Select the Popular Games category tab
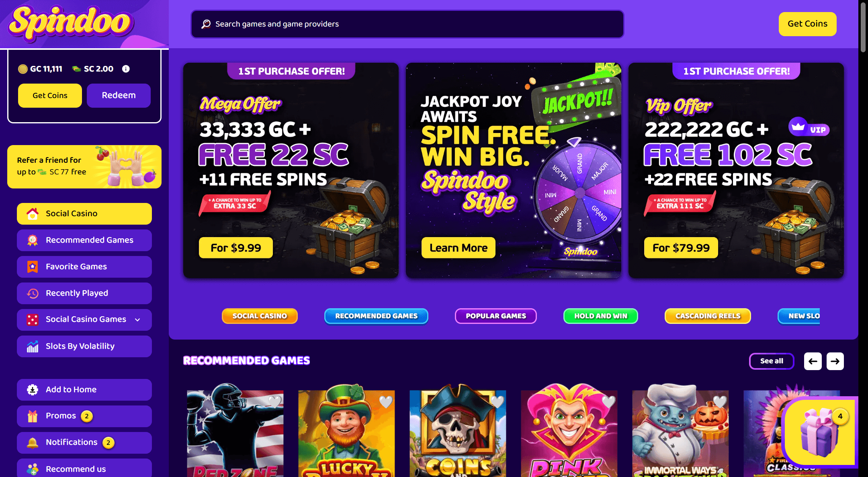 tap(495, 316)
